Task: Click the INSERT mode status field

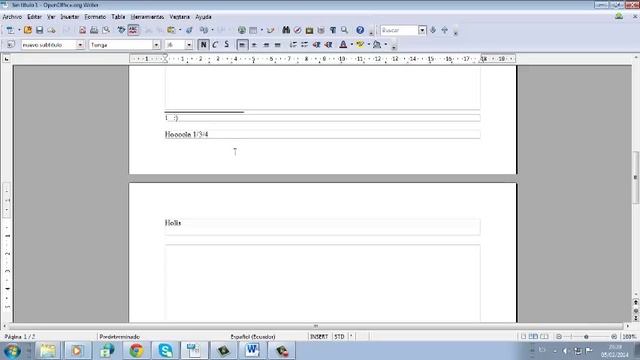Action: tap(319, 337)
